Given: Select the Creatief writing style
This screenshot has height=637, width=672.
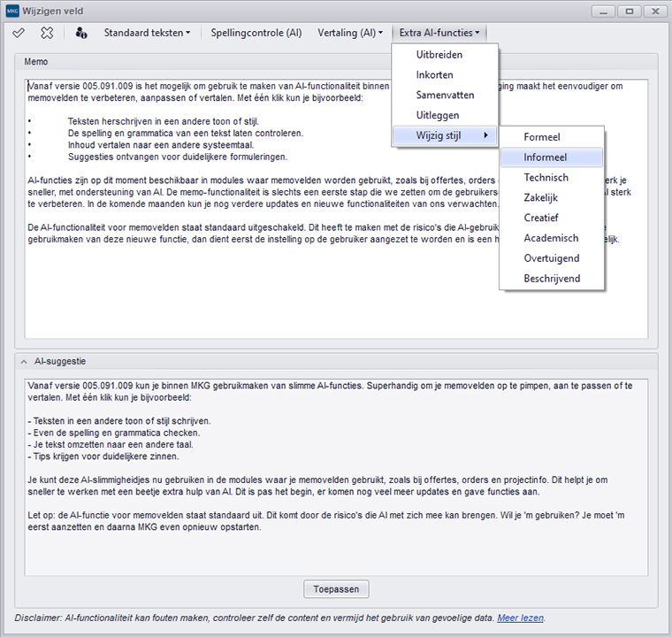Looking at the screenshot, I should click(x=541, y=218).
